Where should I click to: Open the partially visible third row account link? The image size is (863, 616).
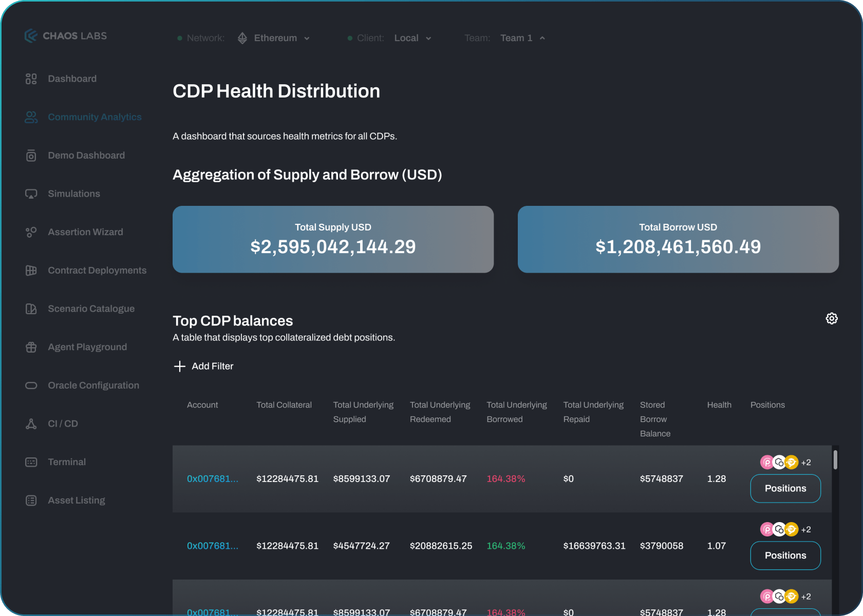click(213, 612)
